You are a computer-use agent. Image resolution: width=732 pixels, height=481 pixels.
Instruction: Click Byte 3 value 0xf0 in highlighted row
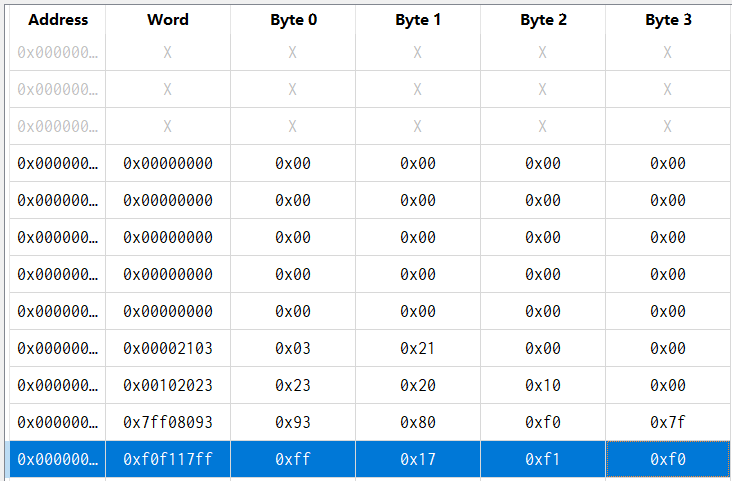click(x=668, y=460)
